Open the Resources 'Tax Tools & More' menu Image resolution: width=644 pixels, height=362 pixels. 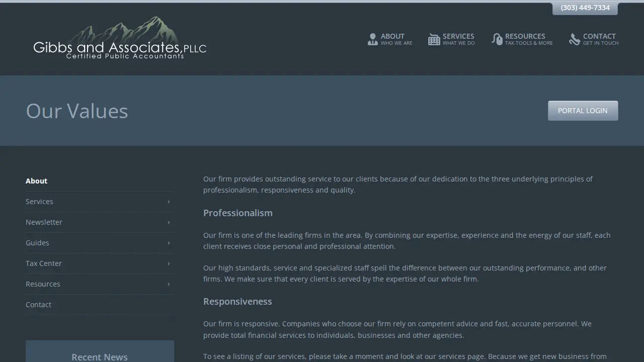(522, 39)
